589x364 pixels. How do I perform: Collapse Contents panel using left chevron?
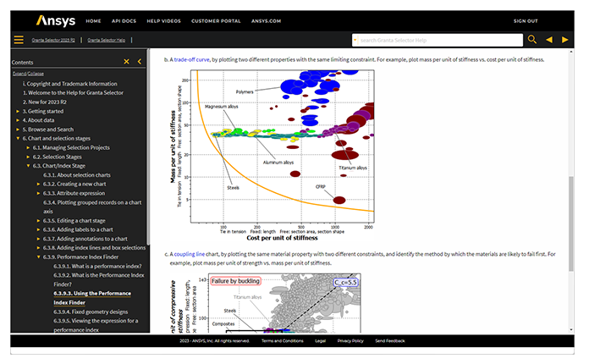click(140, 62)
